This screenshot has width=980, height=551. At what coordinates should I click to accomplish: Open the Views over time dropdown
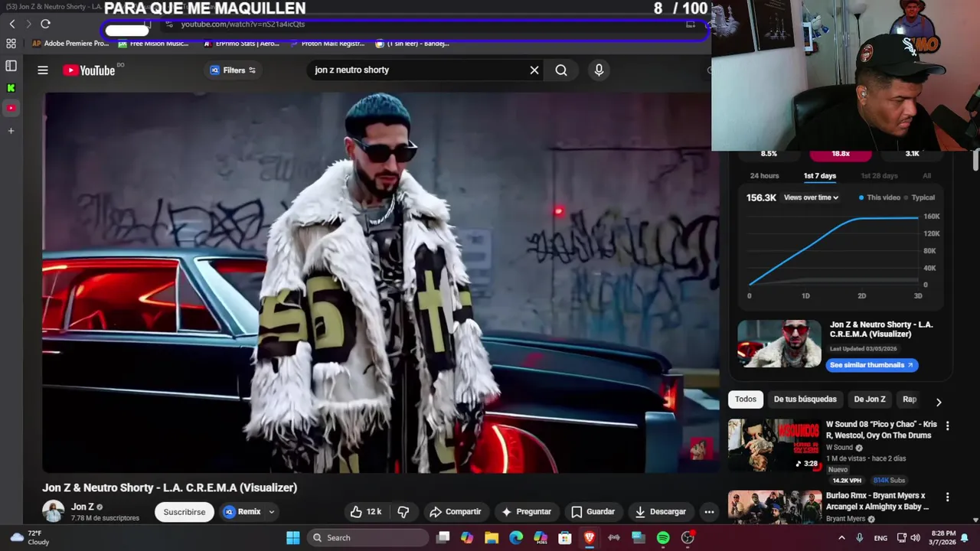click(811, 197)
